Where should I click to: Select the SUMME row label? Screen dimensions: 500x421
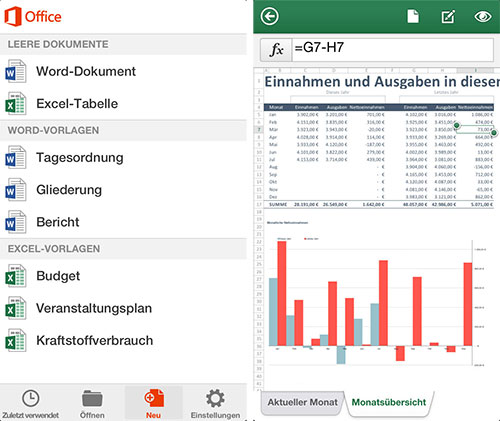pos(278,204)
